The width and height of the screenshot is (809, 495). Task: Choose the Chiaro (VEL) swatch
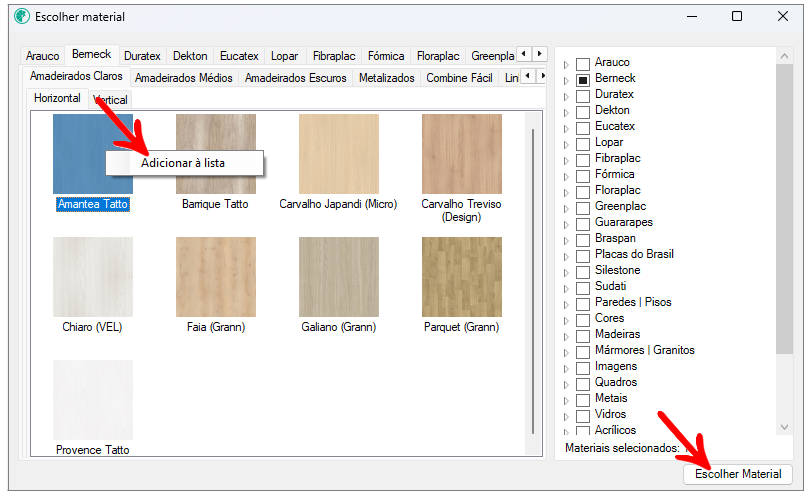click(x=93, y=277)
